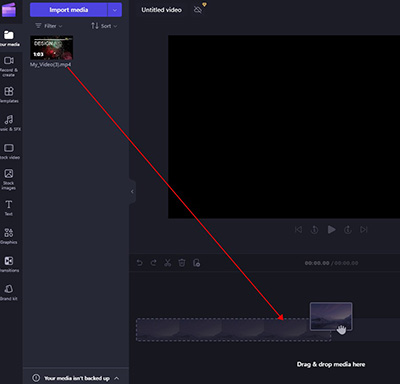
Task: Collapse the media panel with arrow handle
Action: click(x=132, y=192)
